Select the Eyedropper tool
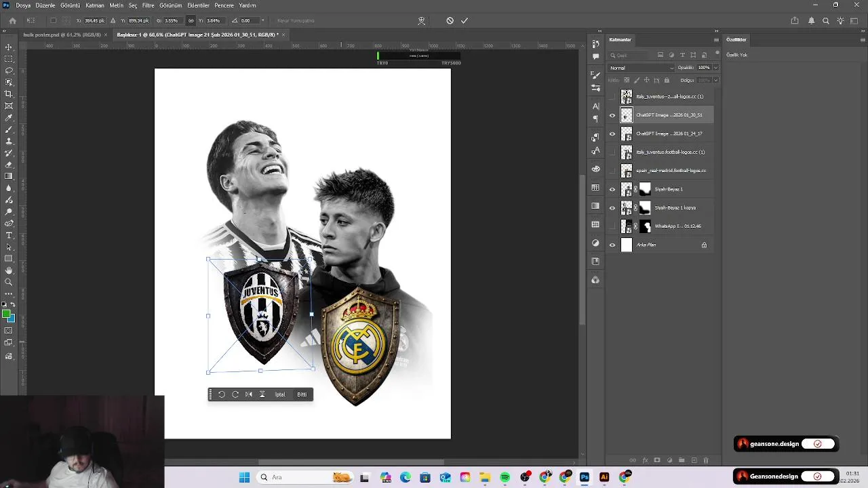868x488 pixels. pos(9,117)
